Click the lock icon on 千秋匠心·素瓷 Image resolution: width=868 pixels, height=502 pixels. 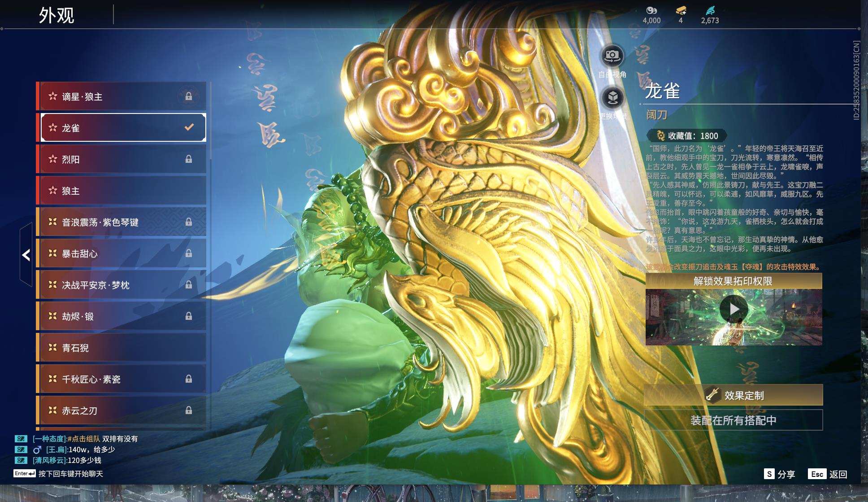(x=189, y=379)
